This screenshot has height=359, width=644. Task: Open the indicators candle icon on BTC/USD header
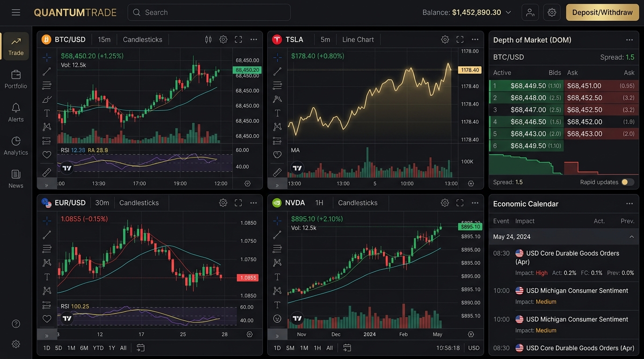(208, 40)
